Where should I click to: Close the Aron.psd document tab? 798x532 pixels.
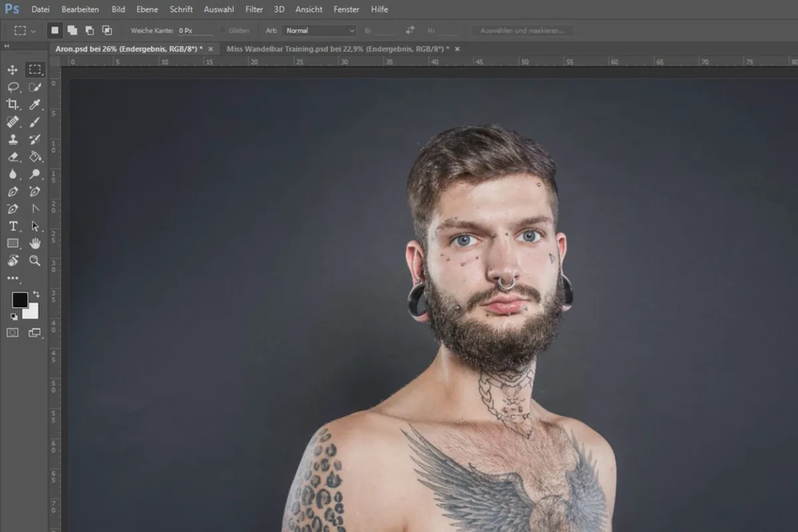(211, 49)
